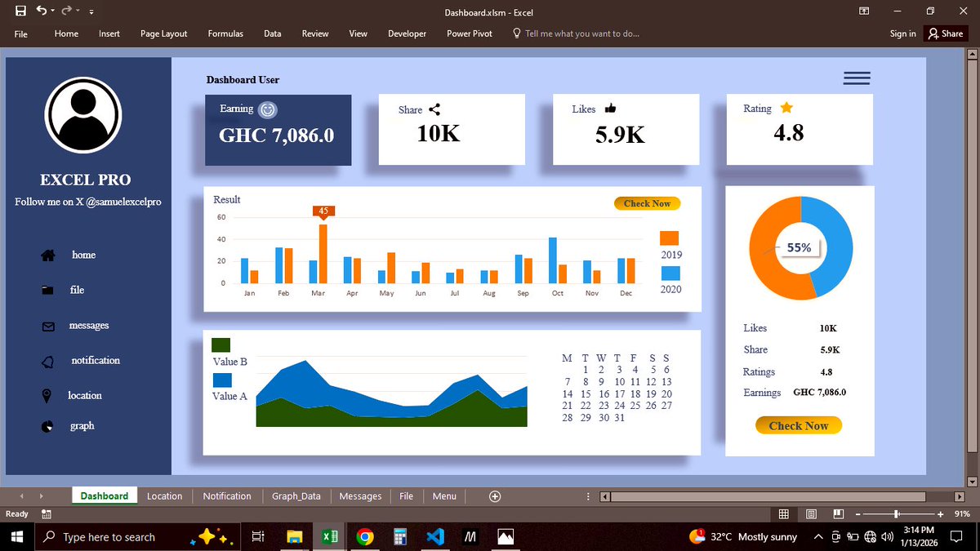Add a new sheet with plus button

coord(494,496)
